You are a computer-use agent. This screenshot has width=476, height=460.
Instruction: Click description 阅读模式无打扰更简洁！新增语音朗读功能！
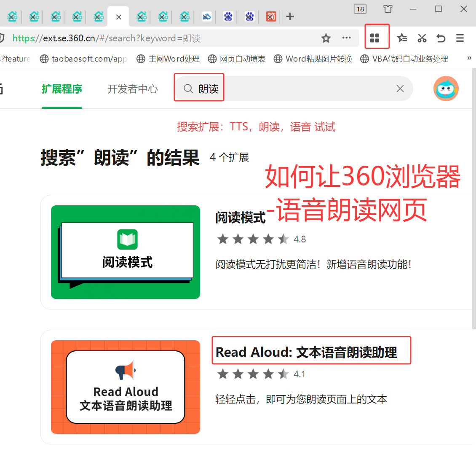[313, 264]
